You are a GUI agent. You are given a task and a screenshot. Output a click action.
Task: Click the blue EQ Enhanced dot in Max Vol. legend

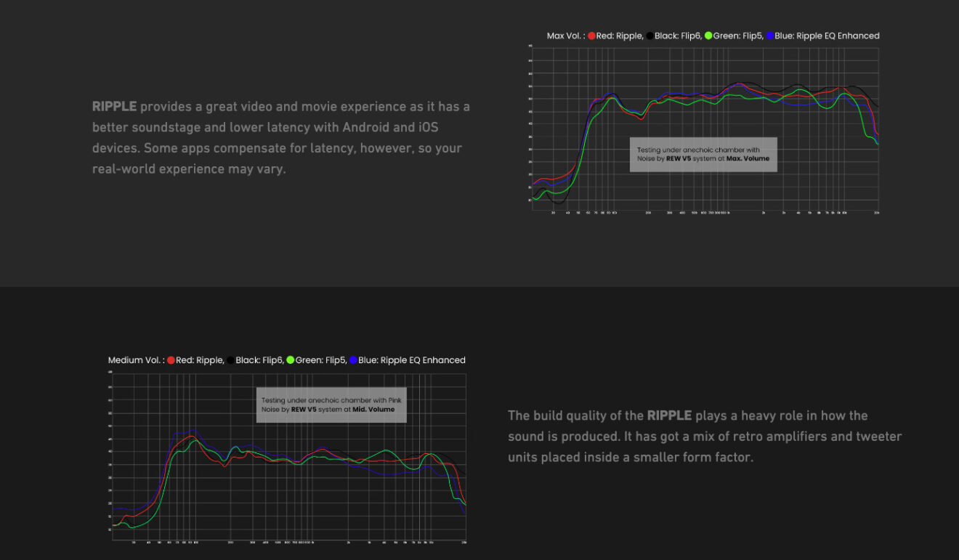click(x=770, y=36)
